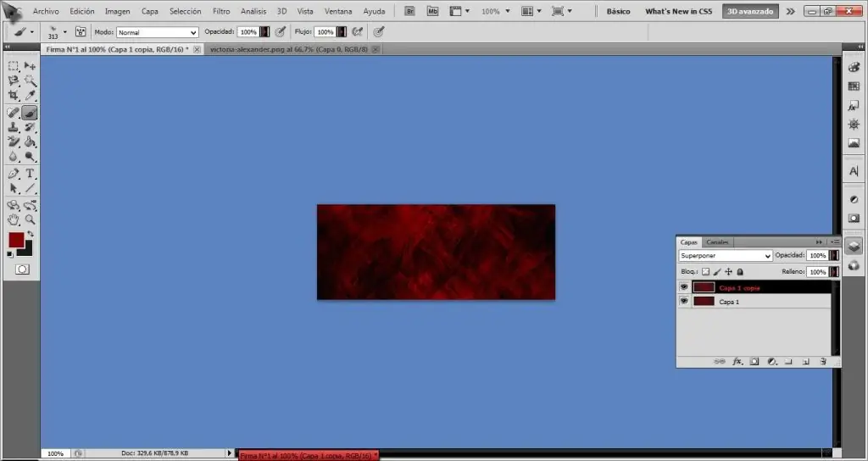Select the Path Selection tool
Viewport: 868px width, 461px height.
[14, 189]
